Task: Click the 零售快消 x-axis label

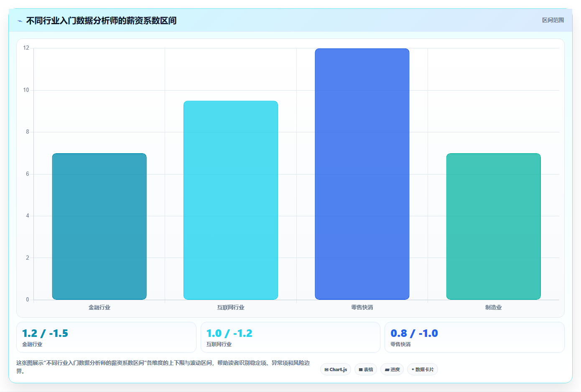Action: point(362,307)
